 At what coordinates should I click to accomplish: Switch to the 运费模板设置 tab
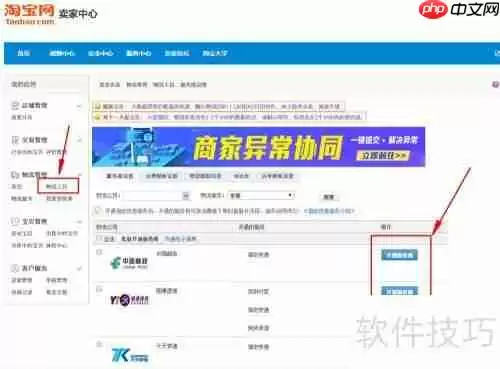coord(162,176)
